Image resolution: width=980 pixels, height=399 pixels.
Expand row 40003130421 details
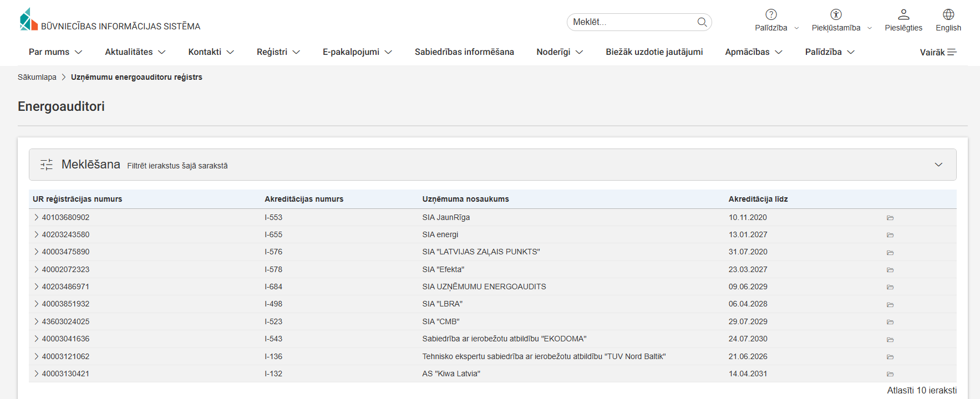(x=37, y=374)
